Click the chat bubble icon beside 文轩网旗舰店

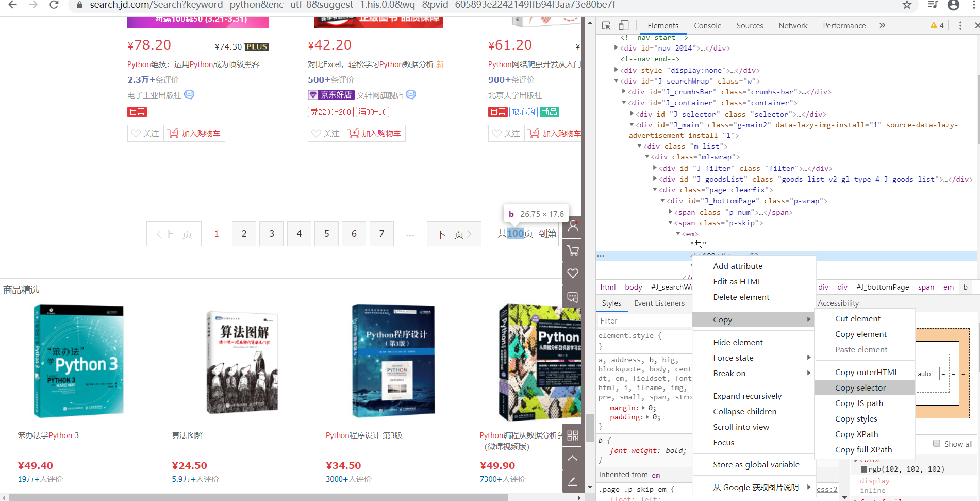(x=411, y=94)
